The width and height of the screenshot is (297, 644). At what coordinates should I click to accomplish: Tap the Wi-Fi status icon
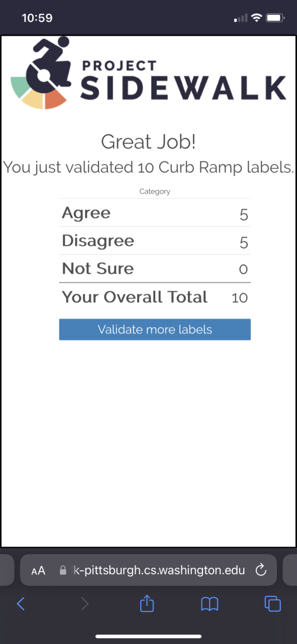[257, 18]
